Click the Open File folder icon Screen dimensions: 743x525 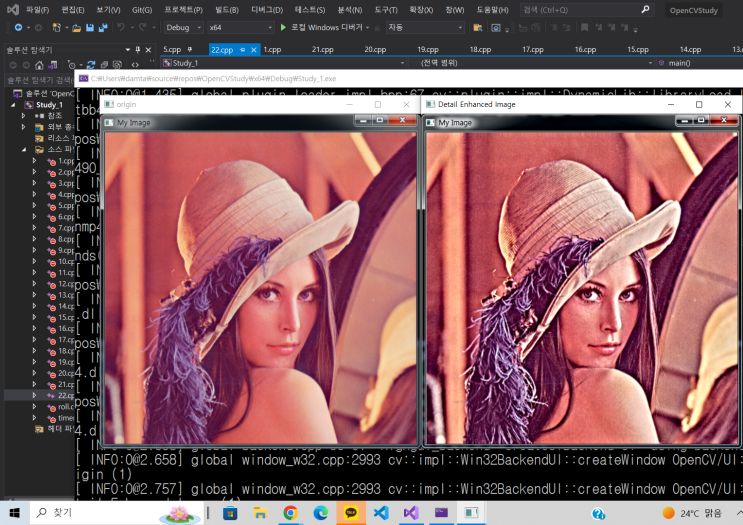click(76, 28)
